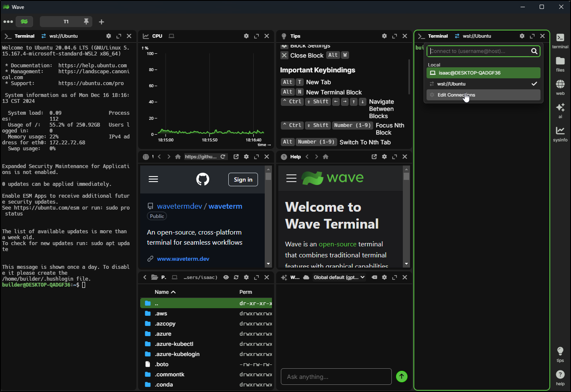The width and height of the screenshot is (571, 392).
Task: Click the web block URL field
Action: click(x=201, y=157)
